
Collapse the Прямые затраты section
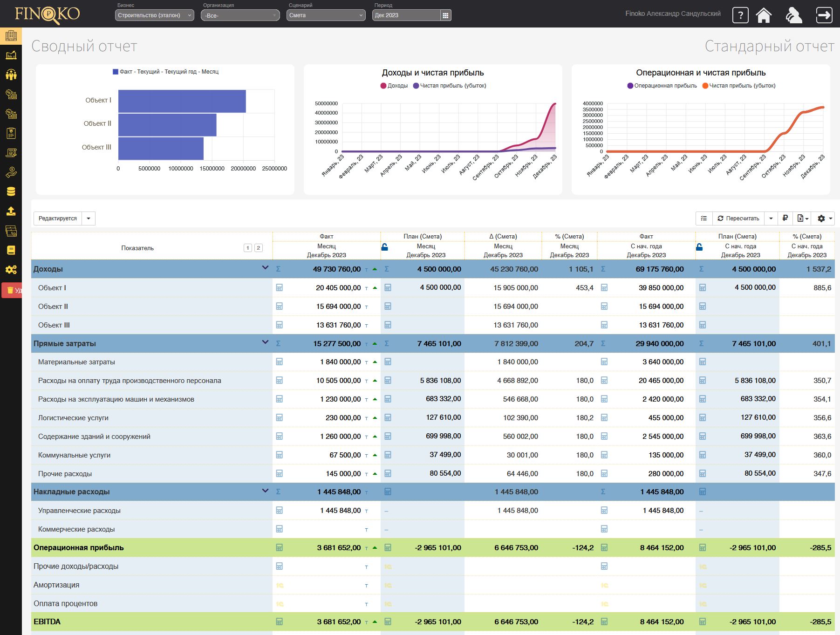[265, 342]
